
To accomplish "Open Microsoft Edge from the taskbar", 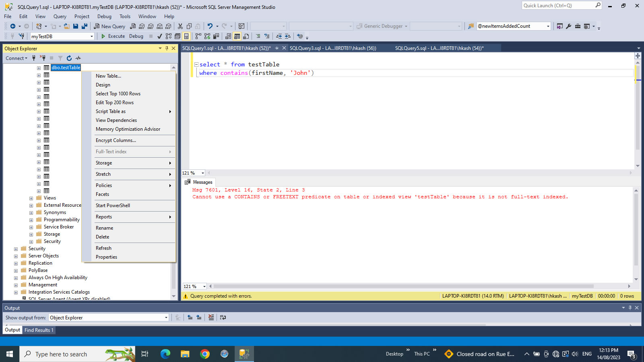I will point(165,354).
